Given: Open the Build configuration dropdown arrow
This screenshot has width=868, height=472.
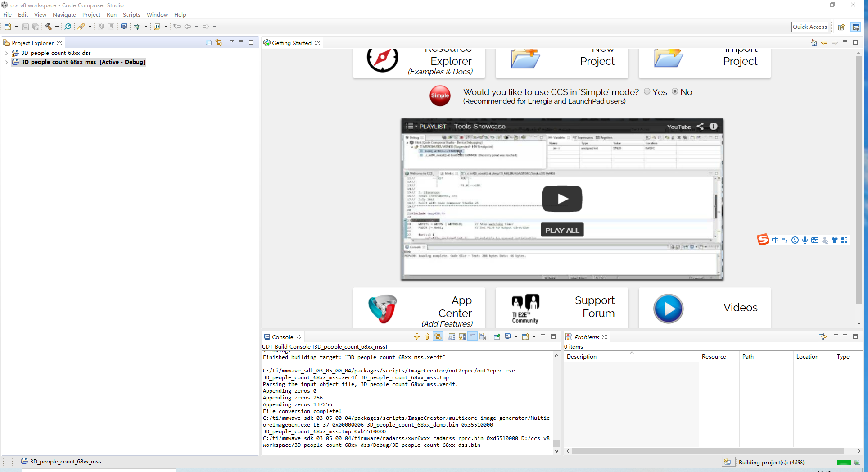Looking at the screenshot, I should pyautogui.click(x=57, y=27).
